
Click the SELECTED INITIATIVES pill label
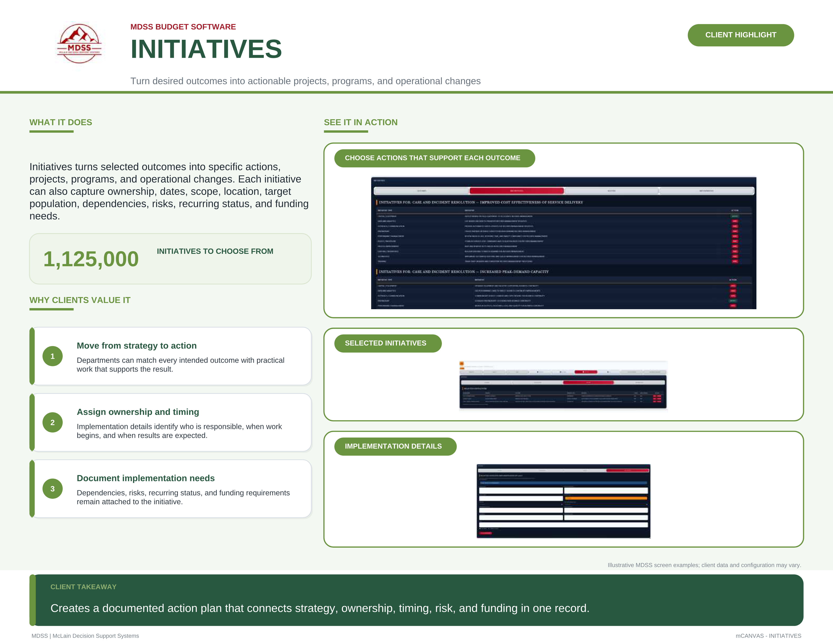coord(388,343)
